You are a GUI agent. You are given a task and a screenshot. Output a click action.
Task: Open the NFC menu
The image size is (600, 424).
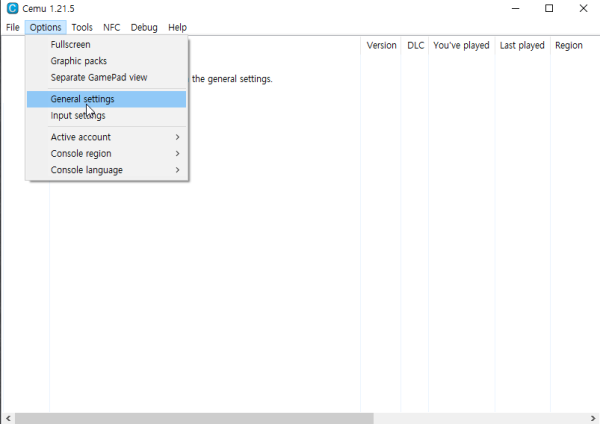coord(111,27)
